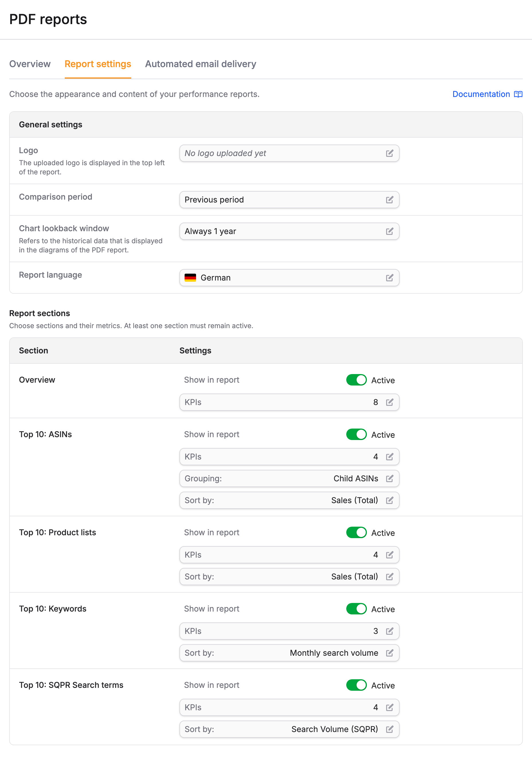Click the Section column header

33,351
